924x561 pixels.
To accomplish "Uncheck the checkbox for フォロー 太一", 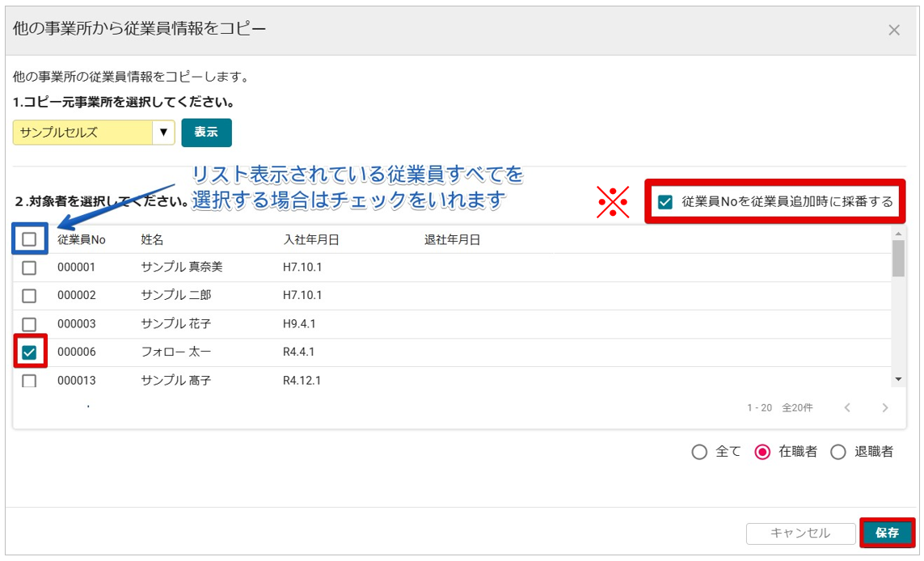I will point(29,352).
